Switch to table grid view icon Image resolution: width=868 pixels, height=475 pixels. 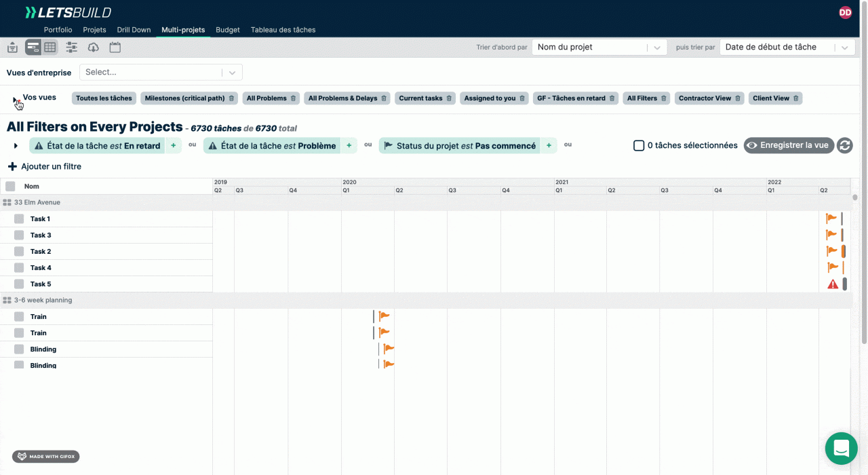pyautogui.click(x=50, y=47)
